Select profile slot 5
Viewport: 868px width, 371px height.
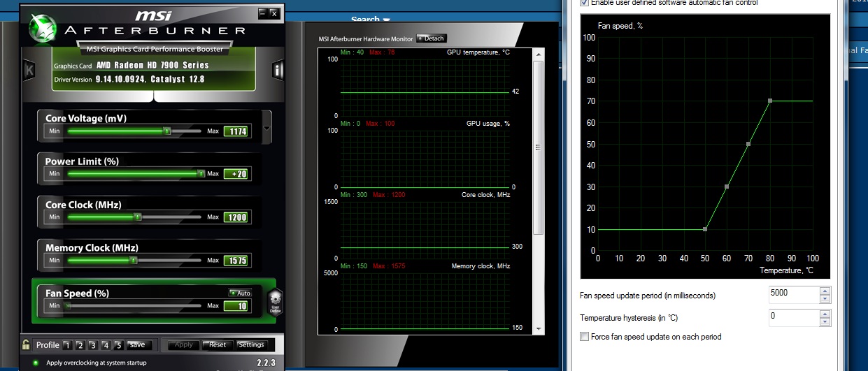pyautogui.click(x=118, y=345)
